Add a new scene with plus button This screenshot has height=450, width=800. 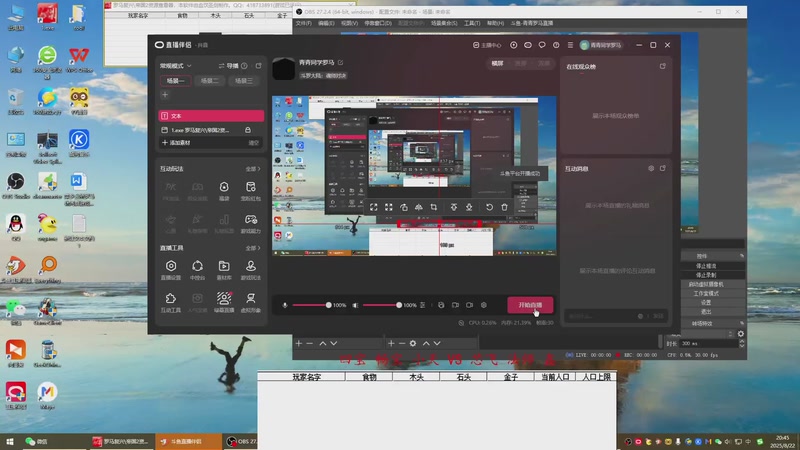coord(165,95)
